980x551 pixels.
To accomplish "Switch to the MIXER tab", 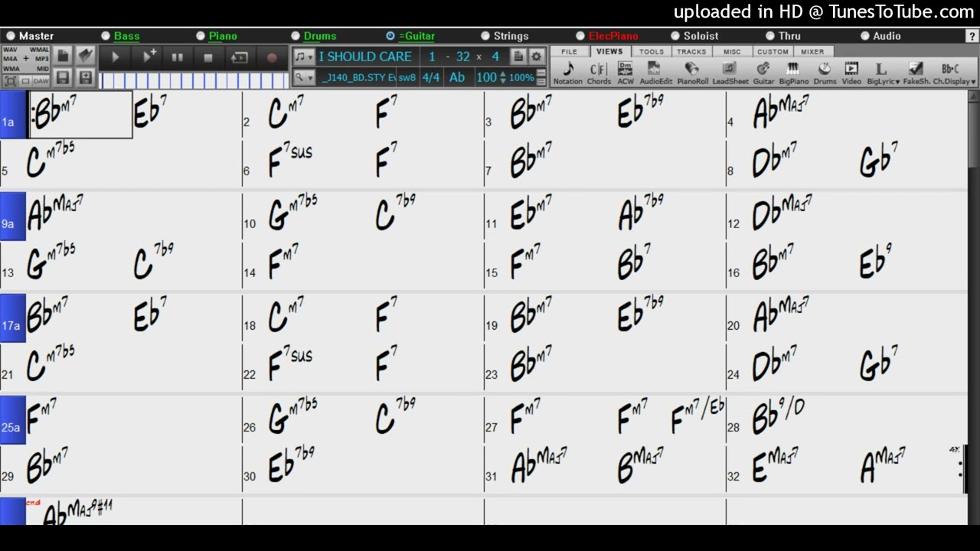I will tap(812, 52).
